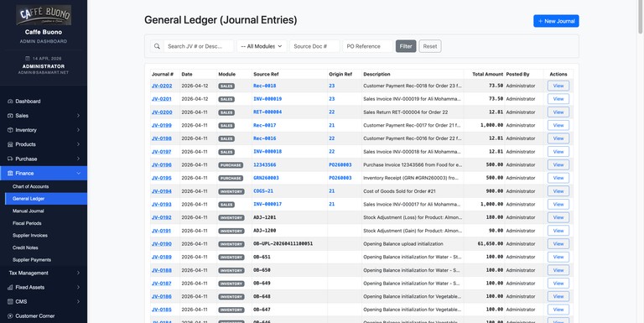The height and width of the screenshot is (323, 644).
Task: Click the Purchase truck icon
Action: click(10, 159)
